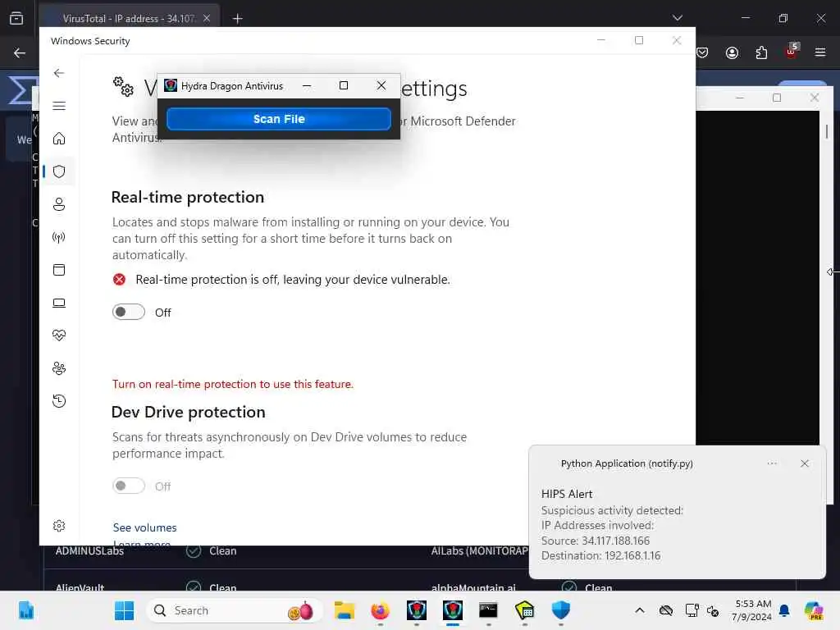Open Windows Security shield in taskbar
This screenshot has width=840, height=630.
(x=560, y=610)
